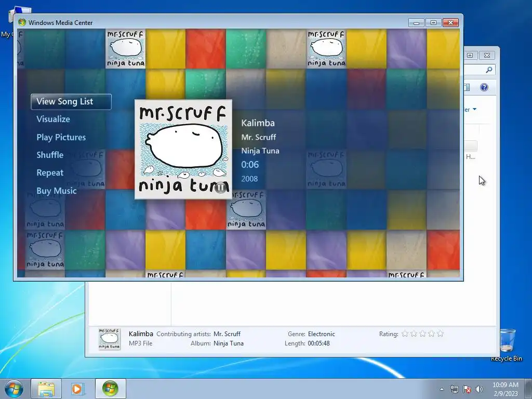
Task: Click the Kalimba song title in Media Center
Action: pos(258,123)
